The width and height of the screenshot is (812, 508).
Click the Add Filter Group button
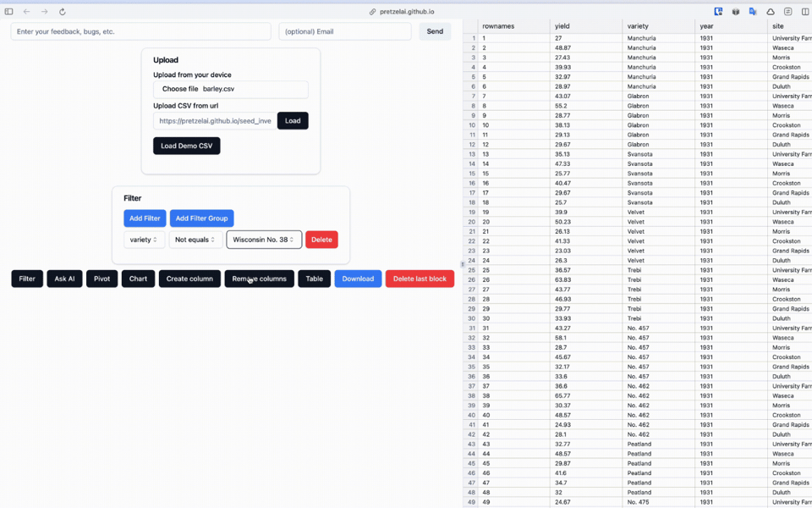point(201,218)
